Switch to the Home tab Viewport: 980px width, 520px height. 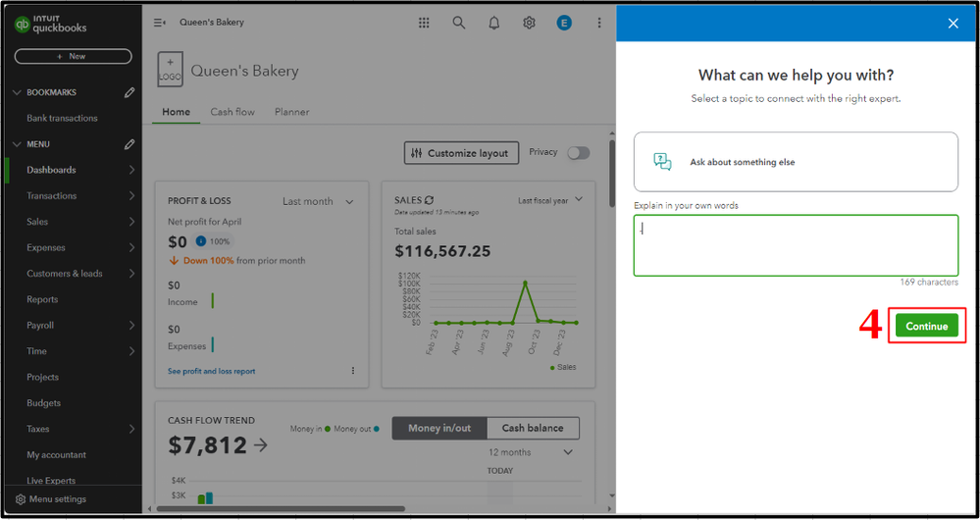tap(177, 112)
